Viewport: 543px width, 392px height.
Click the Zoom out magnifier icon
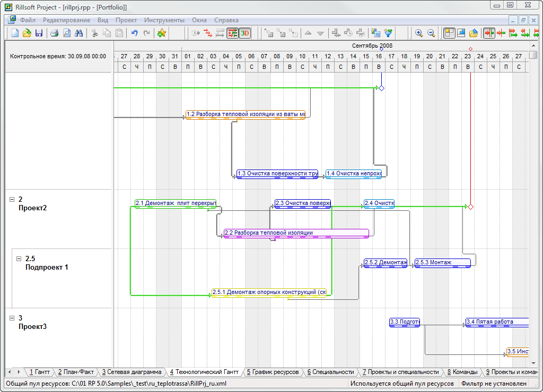[x=431, y=33]
